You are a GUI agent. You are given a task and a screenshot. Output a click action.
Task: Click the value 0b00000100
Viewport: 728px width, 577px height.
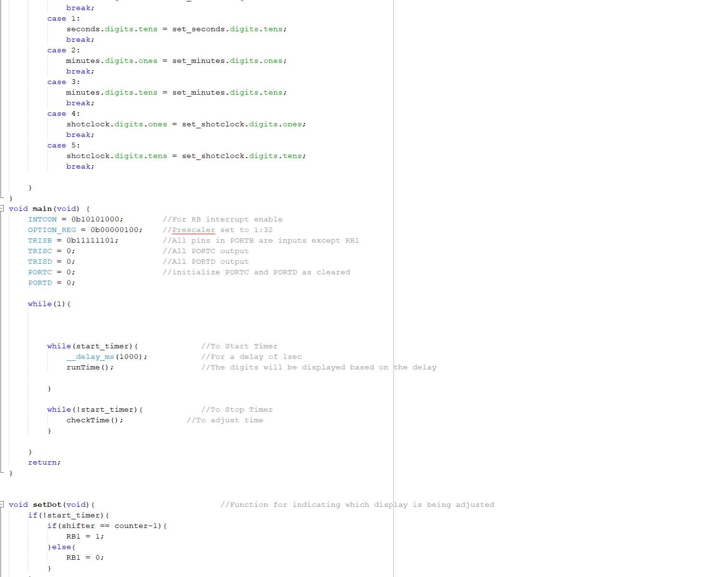[114, 230]
